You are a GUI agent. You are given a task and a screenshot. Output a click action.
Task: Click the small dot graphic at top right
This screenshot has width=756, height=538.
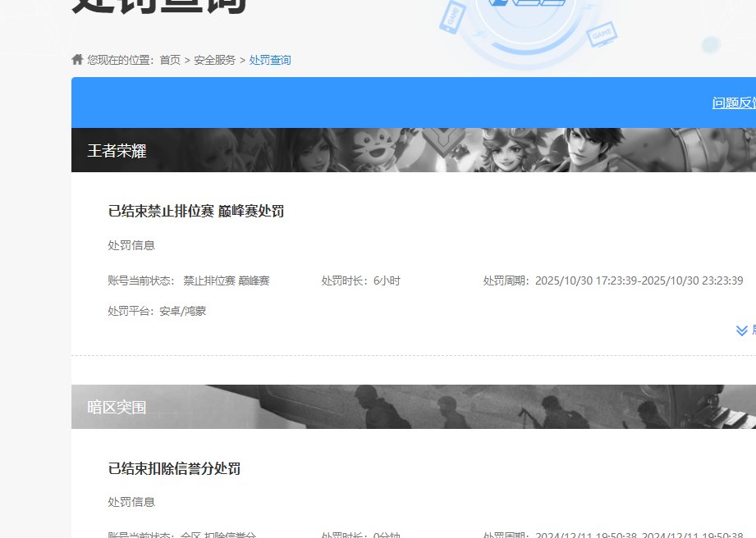[x=711, y=44]
